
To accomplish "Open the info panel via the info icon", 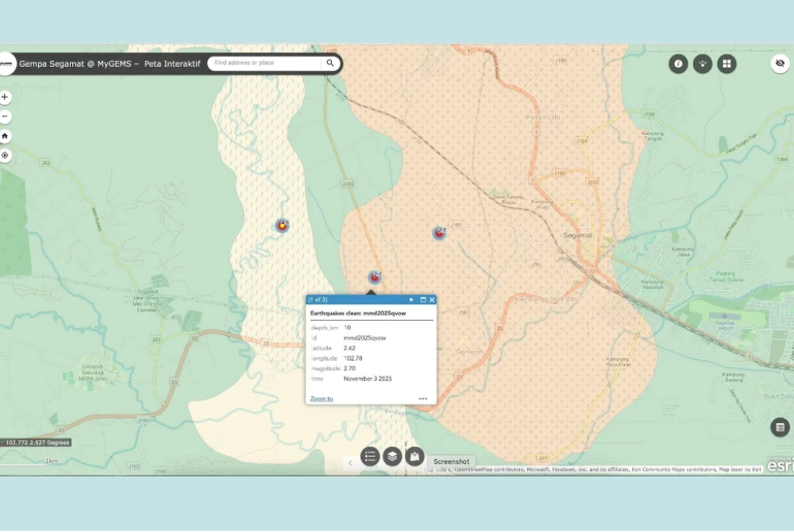I will point(677,64).
